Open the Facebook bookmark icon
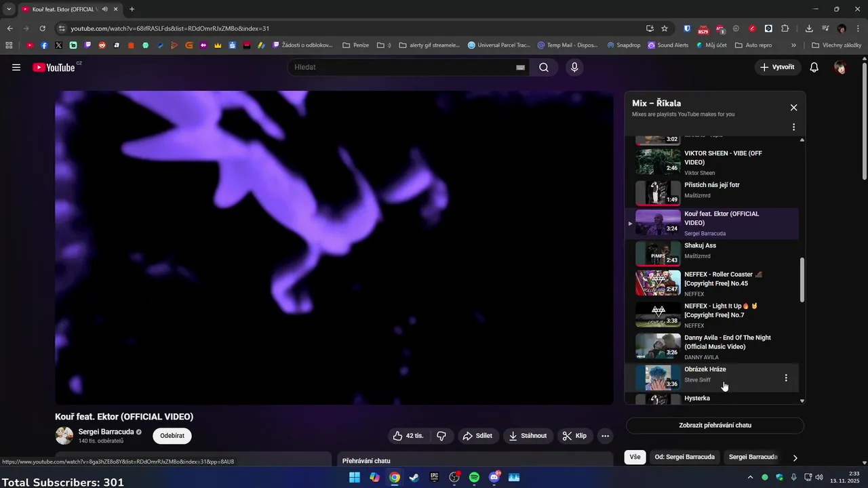868x488 pixels. pos(44,45)
